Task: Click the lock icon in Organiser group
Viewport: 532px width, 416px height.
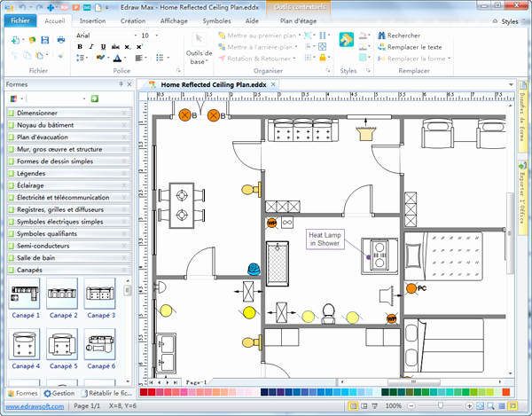Action: point(323,58)
